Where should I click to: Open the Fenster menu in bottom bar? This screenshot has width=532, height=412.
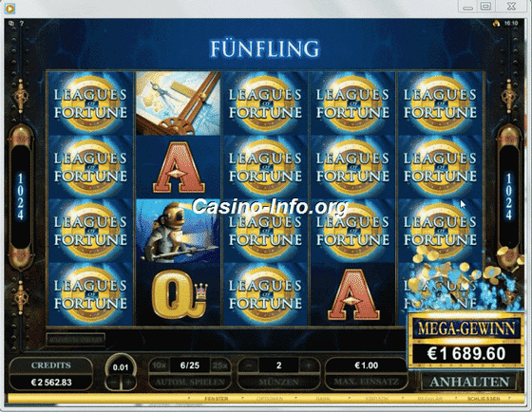[x=216, y=399]
